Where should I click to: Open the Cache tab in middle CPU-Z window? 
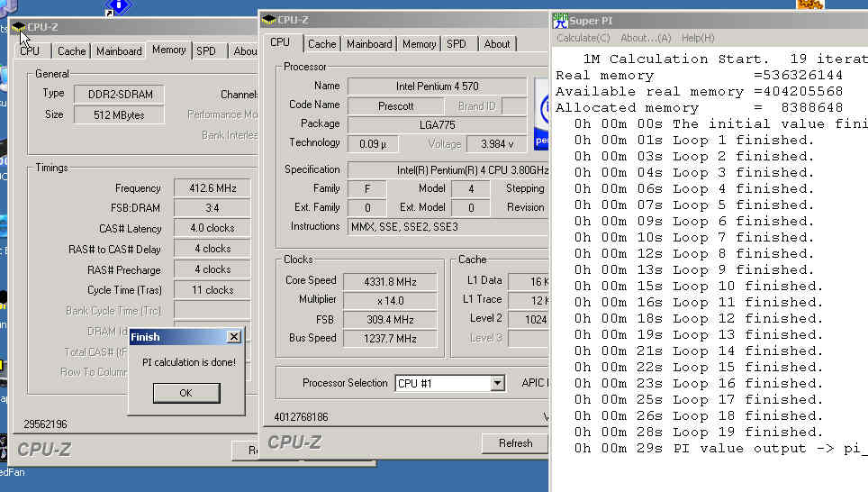(x=322, y=44)
